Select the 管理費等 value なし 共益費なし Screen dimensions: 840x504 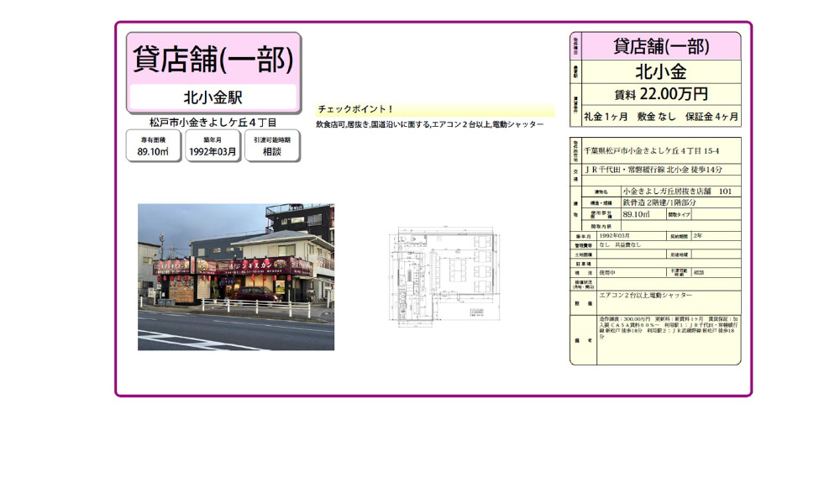620,244
